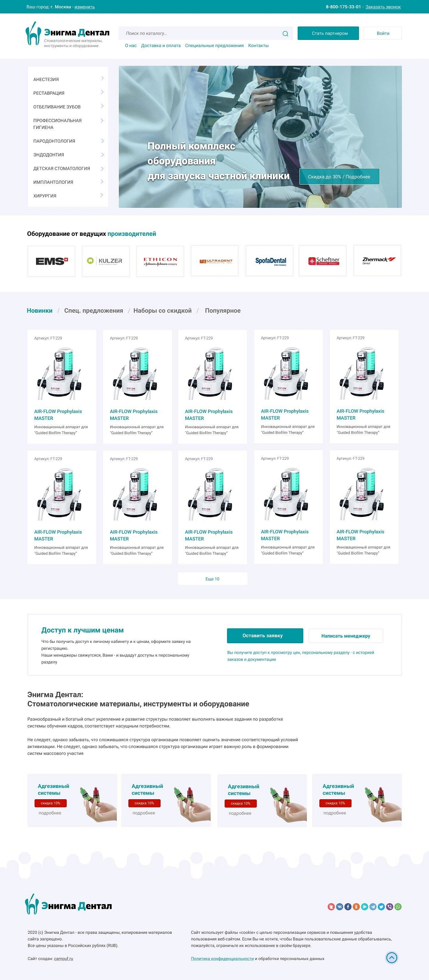Open the VK social page icon

point(340,906)
